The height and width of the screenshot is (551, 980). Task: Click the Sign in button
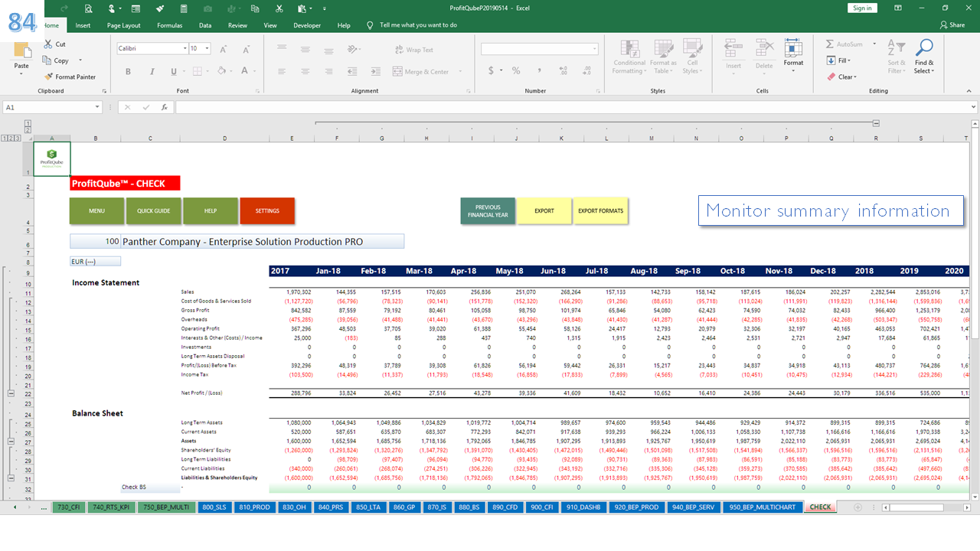click(x=862, y=8)
